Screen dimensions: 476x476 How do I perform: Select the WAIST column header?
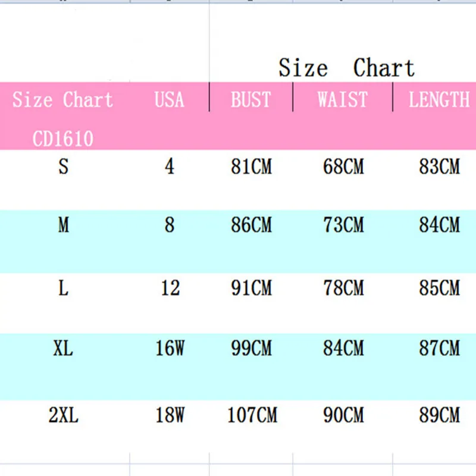pos(343,99)
